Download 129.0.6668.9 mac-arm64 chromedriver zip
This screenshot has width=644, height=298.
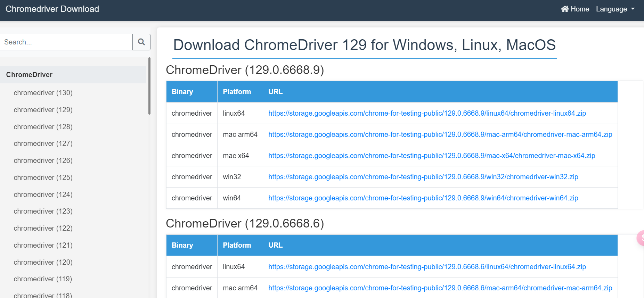point(440,134)
